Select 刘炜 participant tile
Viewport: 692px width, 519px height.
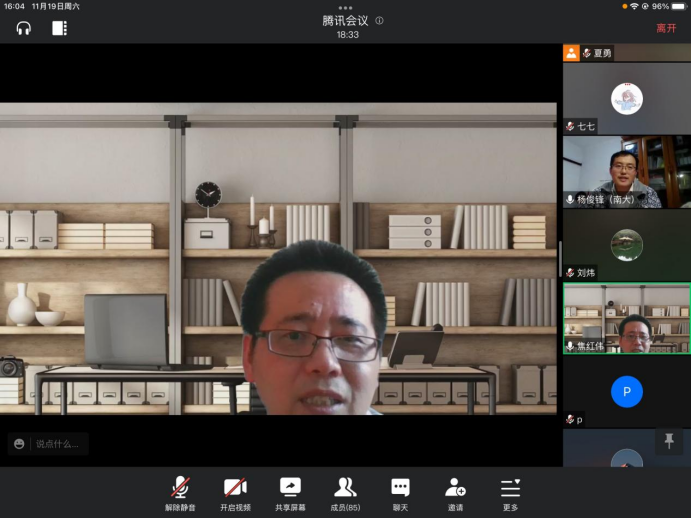tap(626, 245)
